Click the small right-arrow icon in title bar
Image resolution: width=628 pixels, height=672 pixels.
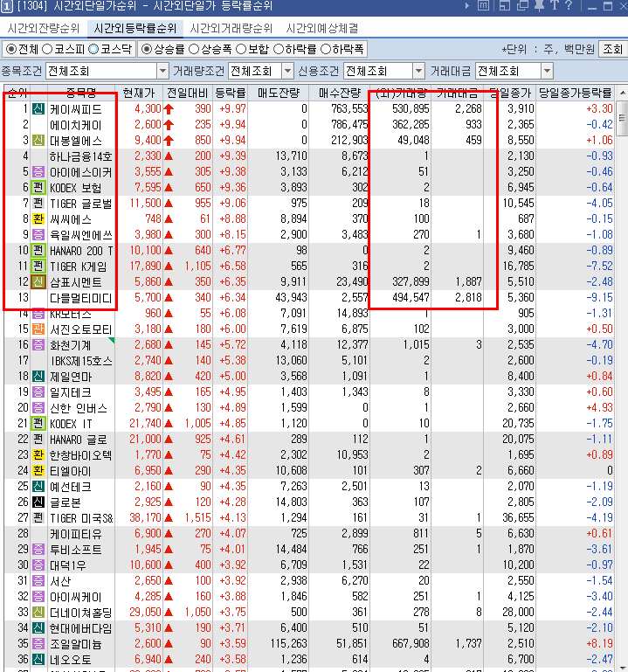click(467, 6)
